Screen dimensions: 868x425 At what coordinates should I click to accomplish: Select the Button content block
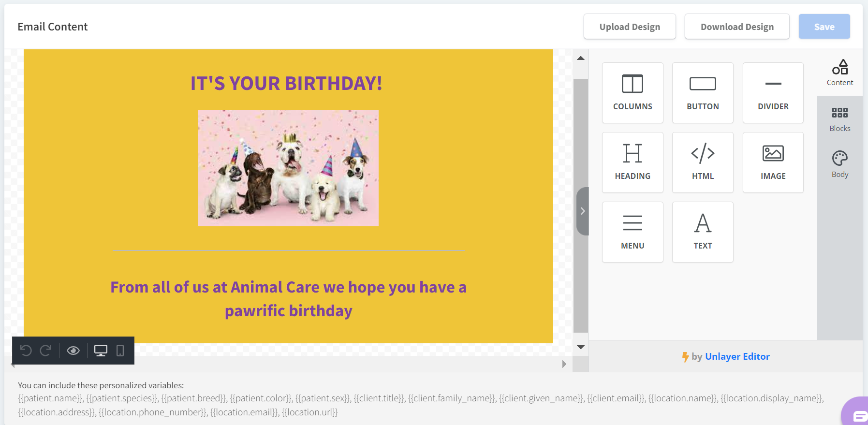click(703, 92)
